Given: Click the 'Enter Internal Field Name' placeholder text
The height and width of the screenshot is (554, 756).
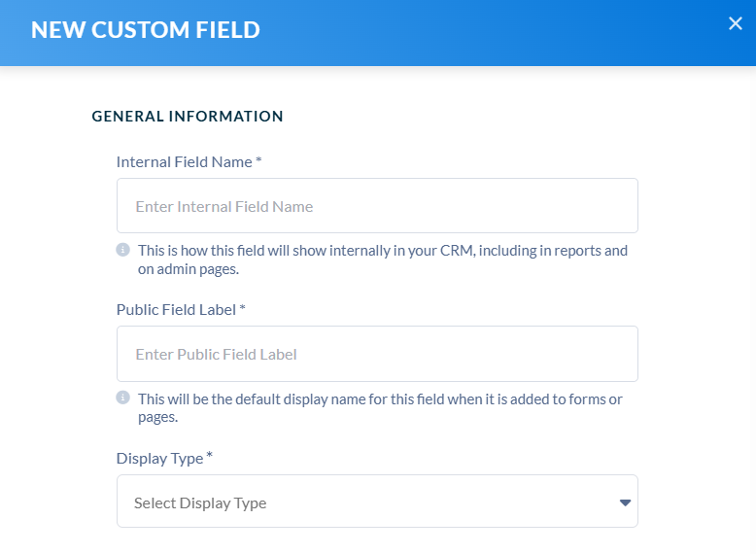Looking at the screenshot, I should coord(224,207).
